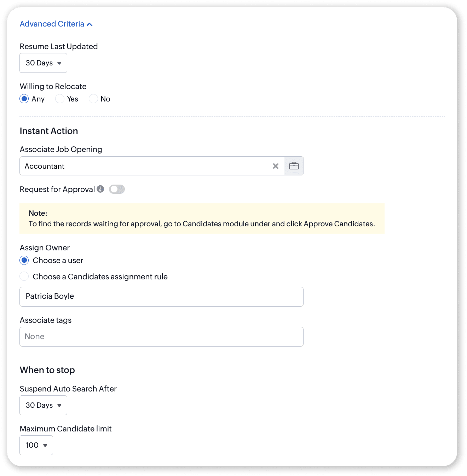The width and height of the screenshot is (467, 476).
Task: Click the Patricia Boyle owner field
Action: (161, 296)
